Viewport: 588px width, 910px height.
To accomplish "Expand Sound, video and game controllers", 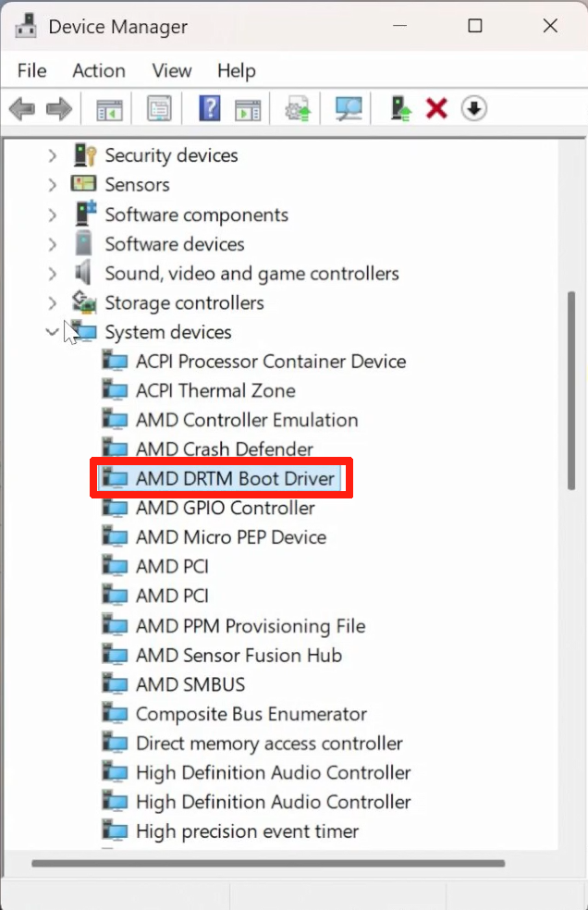I will [53, 274].
